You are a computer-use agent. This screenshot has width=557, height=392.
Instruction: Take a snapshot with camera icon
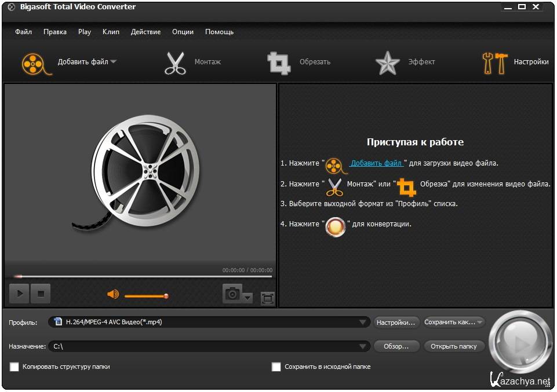pyautogui.click(x=232, y=294)
